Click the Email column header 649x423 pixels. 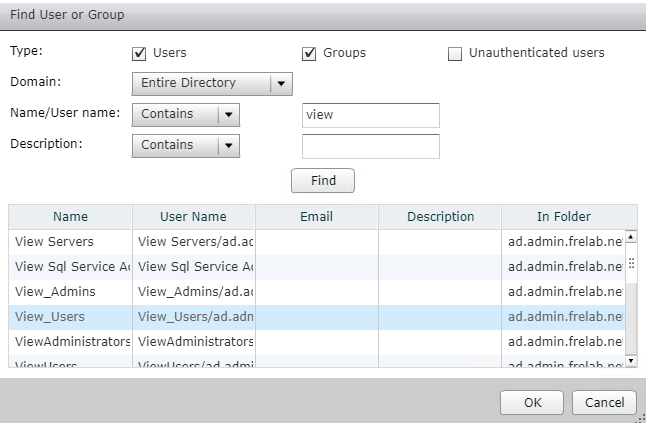316,217
